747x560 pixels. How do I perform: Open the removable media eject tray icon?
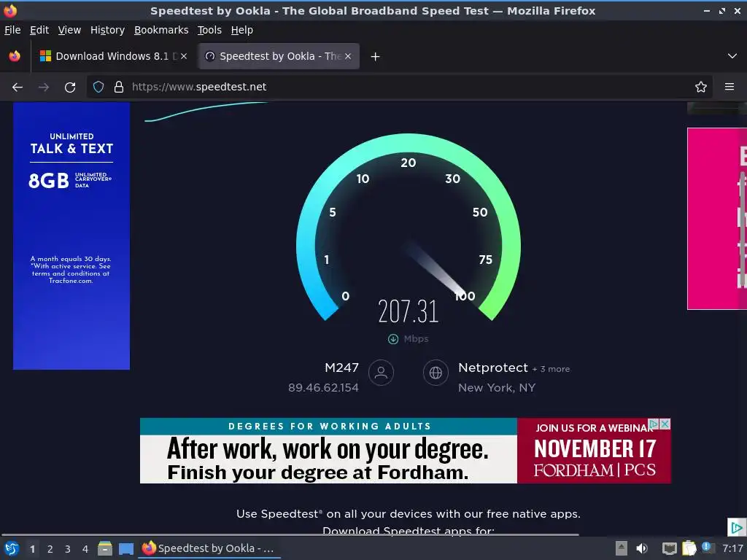622,548
